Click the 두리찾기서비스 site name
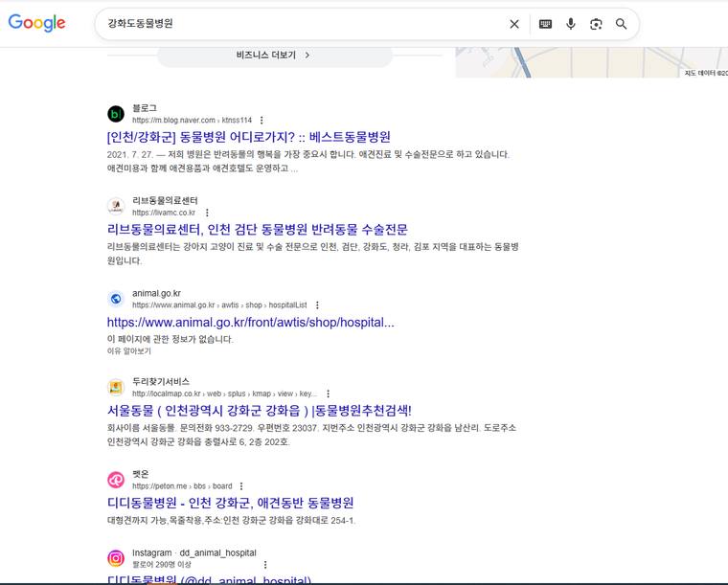 (x=161, y=381)
